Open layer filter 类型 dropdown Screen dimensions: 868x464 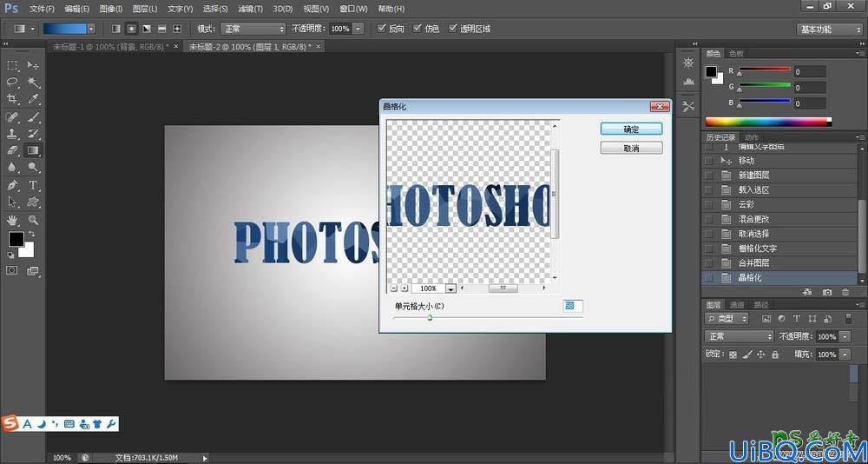pos(727,319)
